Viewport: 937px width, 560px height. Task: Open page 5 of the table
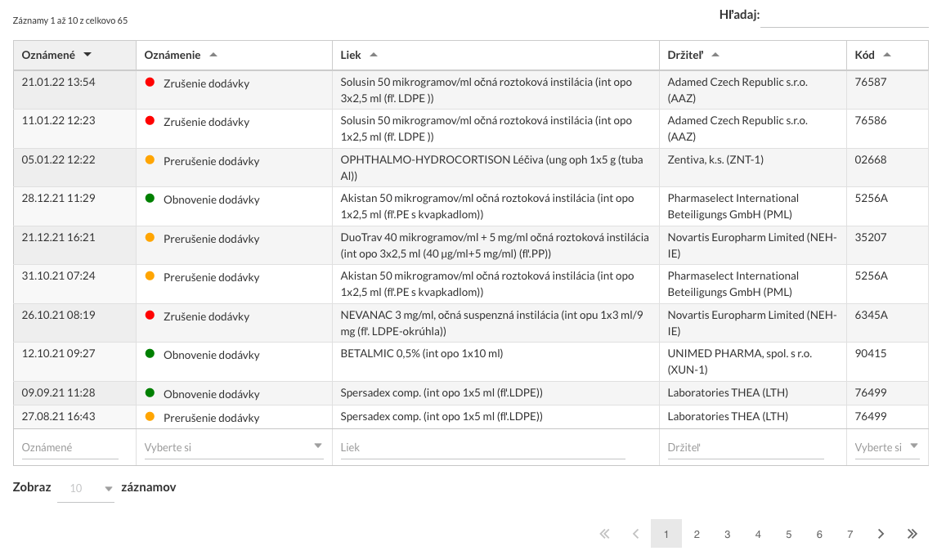789,534
